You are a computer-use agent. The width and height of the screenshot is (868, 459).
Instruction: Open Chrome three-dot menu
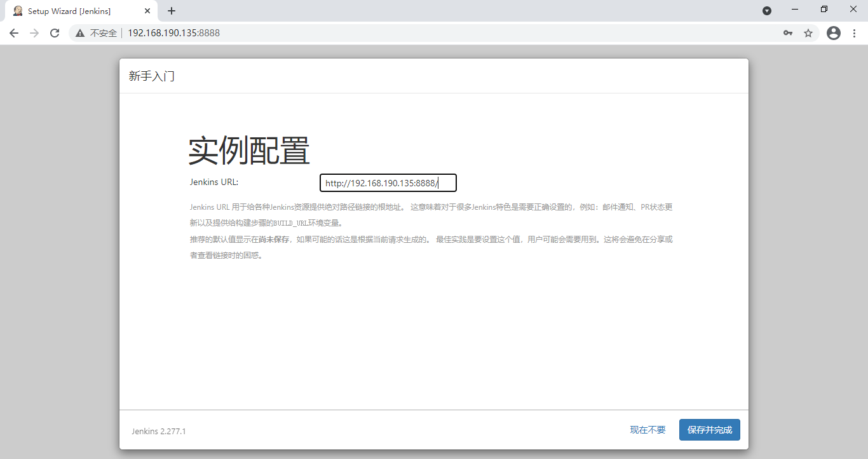tap(854, 33)
